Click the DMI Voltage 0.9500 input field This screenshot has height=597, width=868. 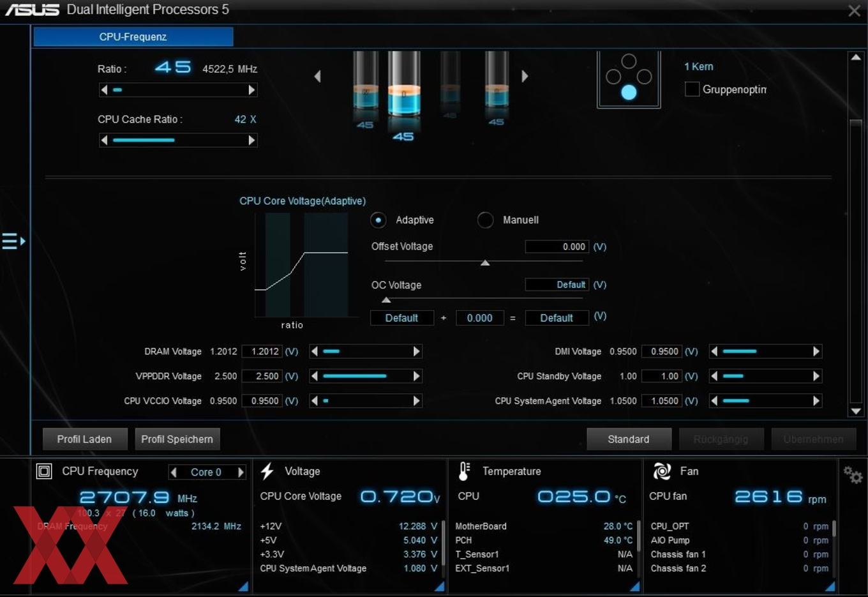[x=662, y=351]
